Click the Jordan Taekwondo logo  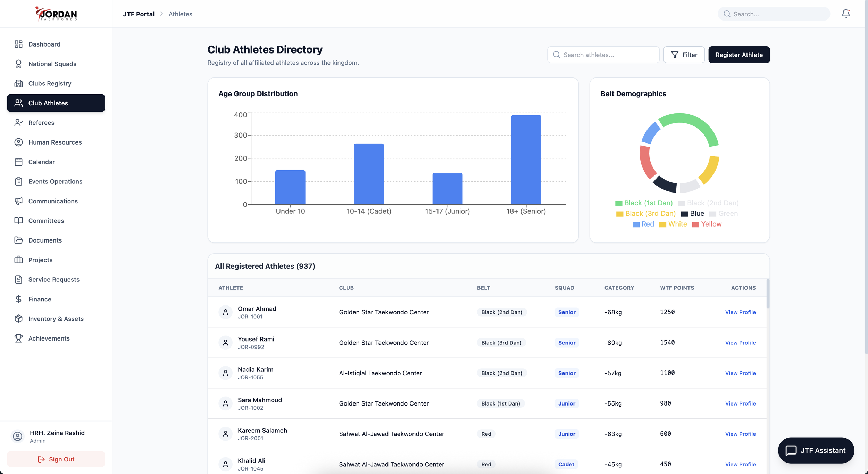point(56,14)
